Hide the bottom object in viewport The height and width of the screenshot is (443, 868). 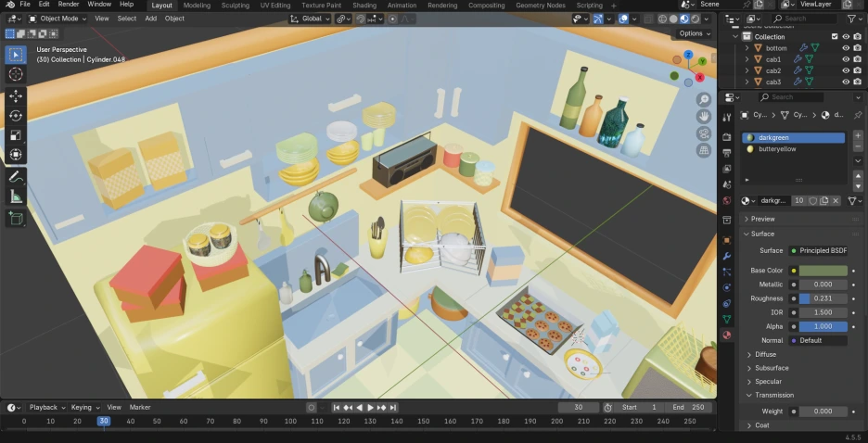[x=846, y=48]
